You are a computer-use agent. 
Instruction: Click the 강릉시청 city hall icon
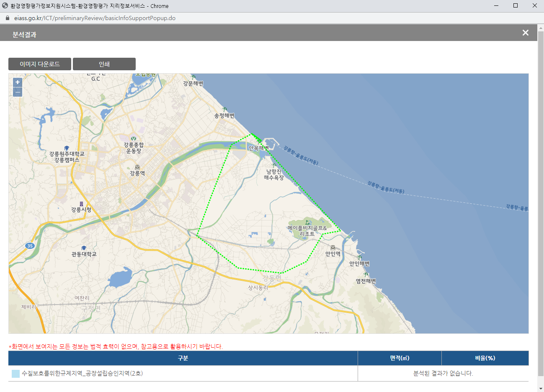(81, 204)
